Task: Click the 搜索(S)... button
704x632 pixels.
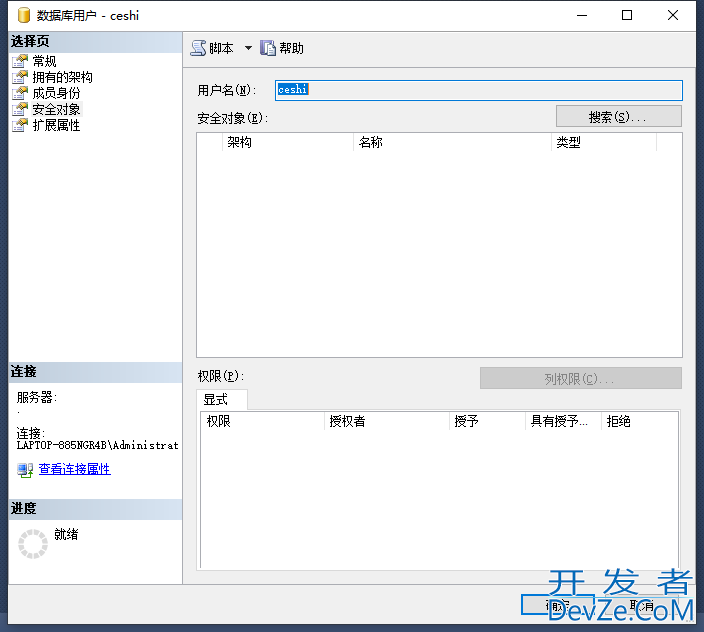Action: click(619, 117)
